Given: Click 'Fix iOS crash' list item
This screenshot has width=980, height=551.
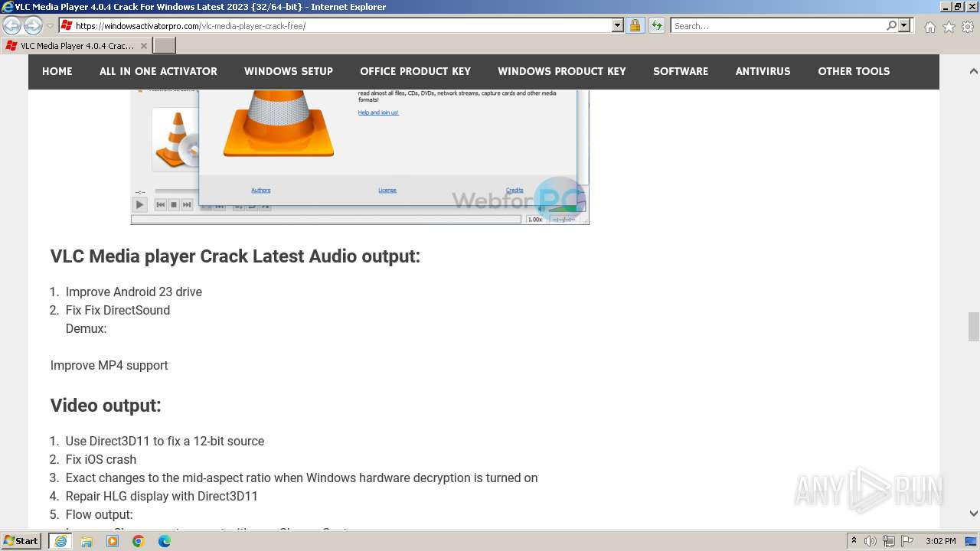Looking at the screenshot, I should tap(101, 459).
